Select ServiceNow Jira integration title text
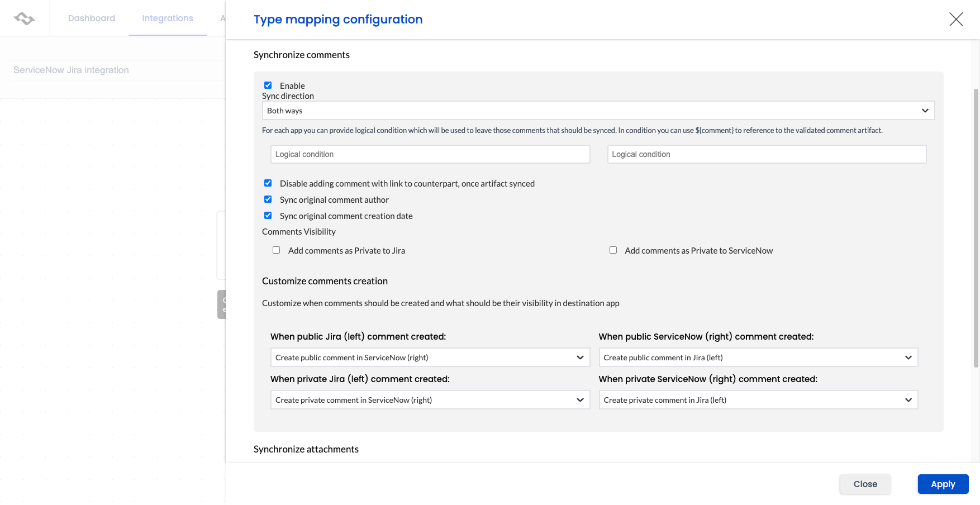980x505 pixels. (x=71, y=70)
